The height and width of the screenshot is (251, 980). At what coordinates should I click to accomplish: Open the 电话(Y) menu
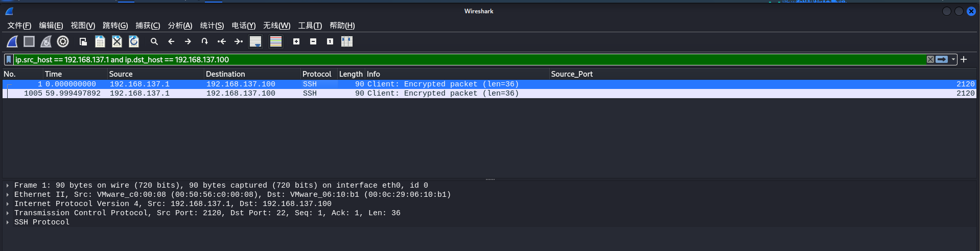[x=244, y=26]
